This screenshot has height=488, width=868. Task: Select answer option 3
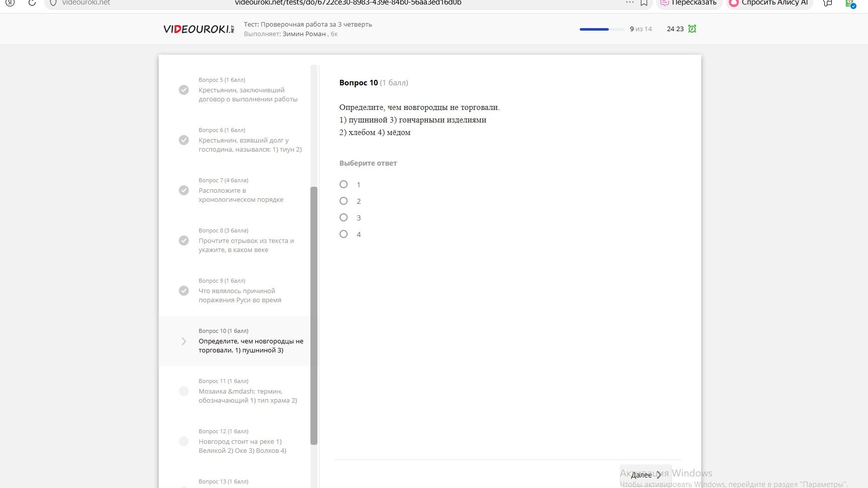point(344,217)
